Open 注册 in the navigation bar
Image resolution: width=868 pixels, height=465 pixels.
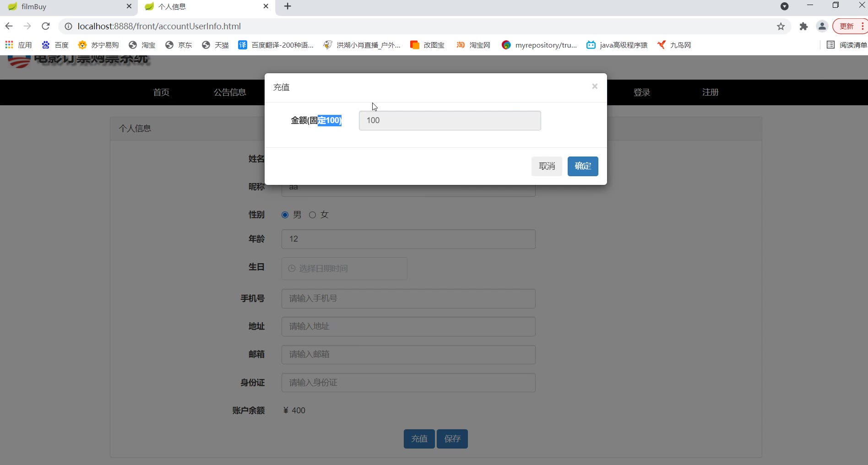point(711,92)
